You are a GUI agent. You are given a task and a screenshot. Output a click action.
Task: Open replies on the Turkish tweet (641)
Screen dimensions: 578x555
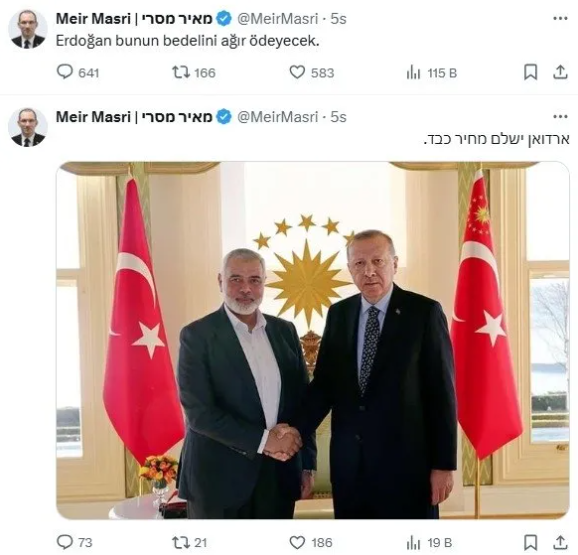coord(78,72)
